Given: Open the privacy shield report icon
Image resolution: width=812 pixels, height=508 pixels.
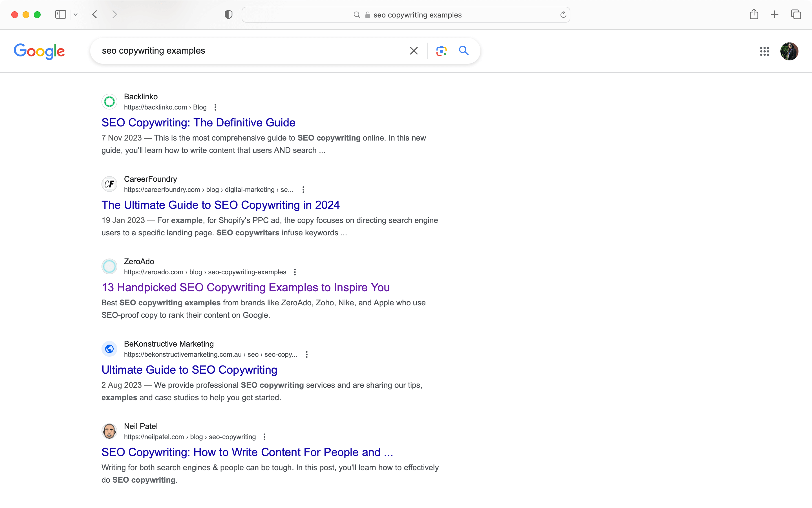Looking at the screenshot, I should (x=228, y=14).
